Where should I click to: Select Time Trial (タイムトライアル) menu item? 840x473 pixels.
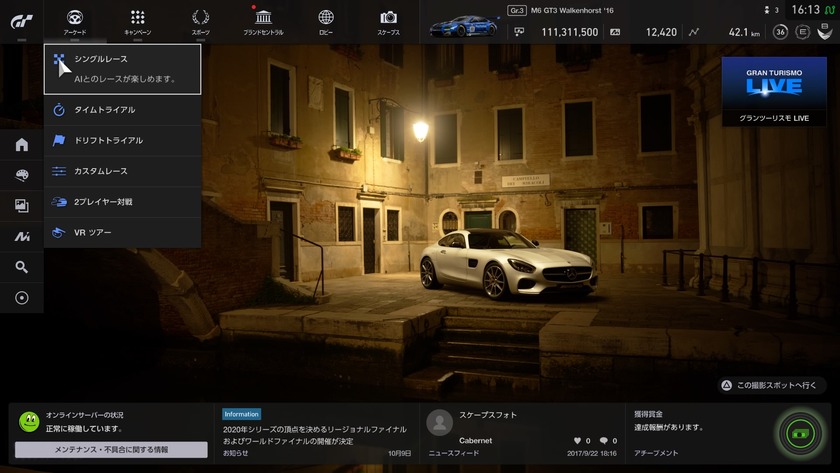coord(123,110)
